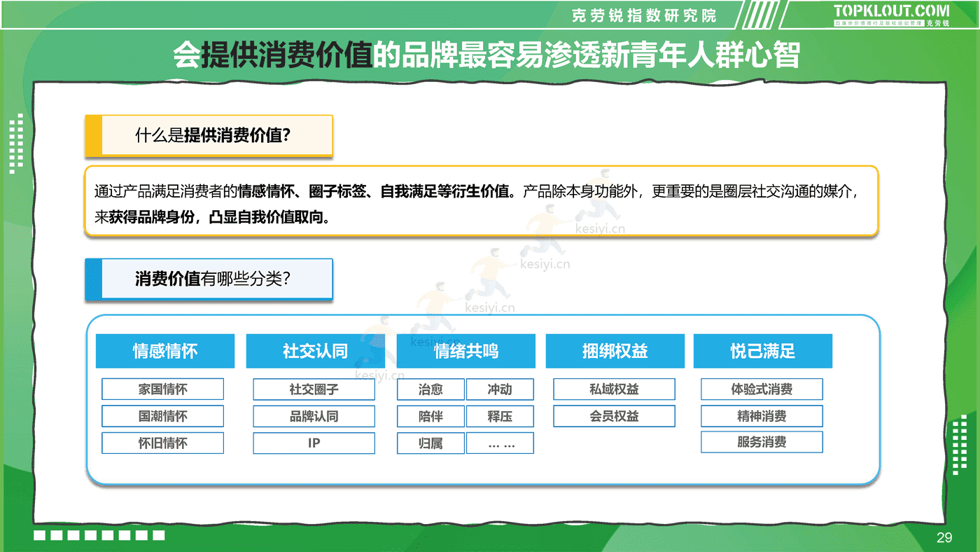980x552 pixels.
Task: Click the 情感情怀 category header
Action: [165, 351]
